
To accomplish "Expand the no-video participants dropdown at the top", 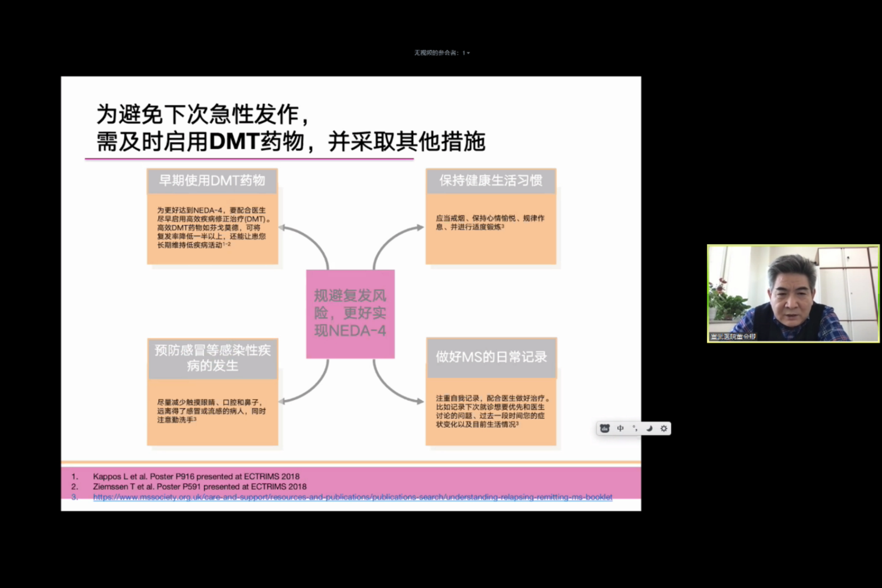I will coord(442,53).
